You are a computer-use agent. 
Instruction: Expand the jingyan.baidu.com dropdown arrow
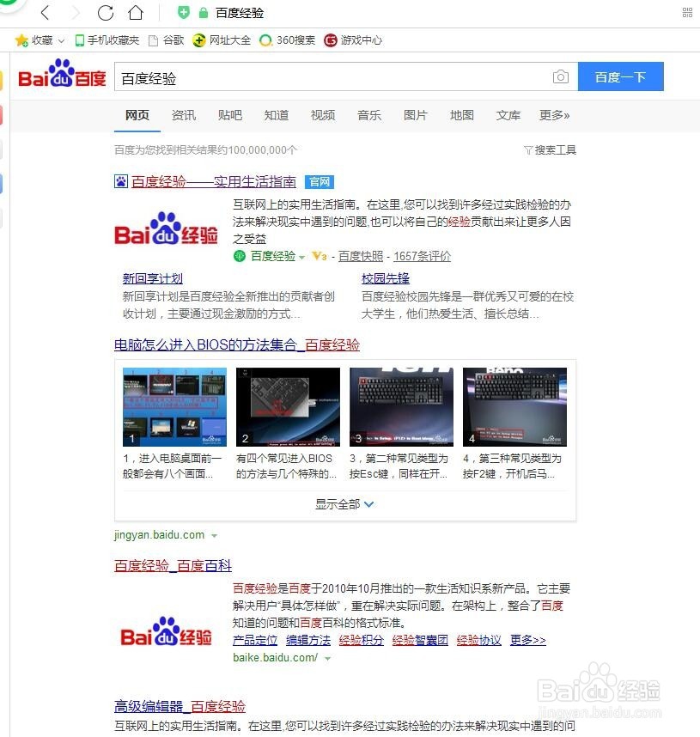215,536
